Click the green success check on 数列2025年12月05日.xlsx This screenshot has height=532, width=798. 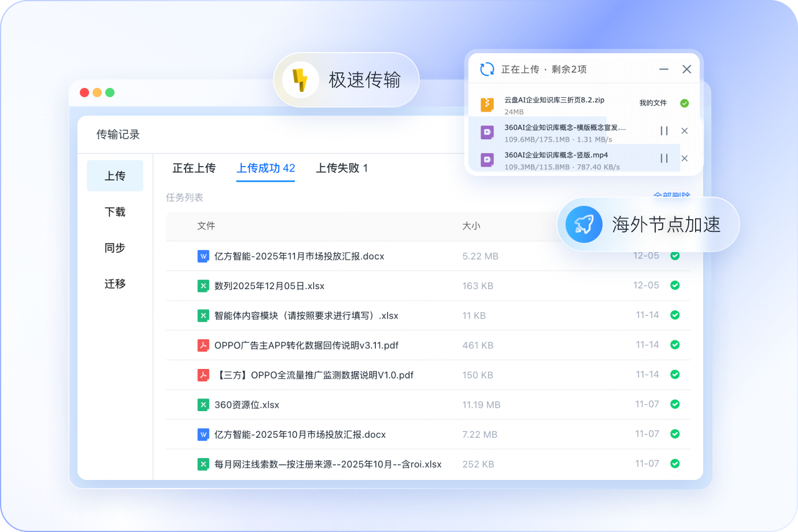pos(675,286)
